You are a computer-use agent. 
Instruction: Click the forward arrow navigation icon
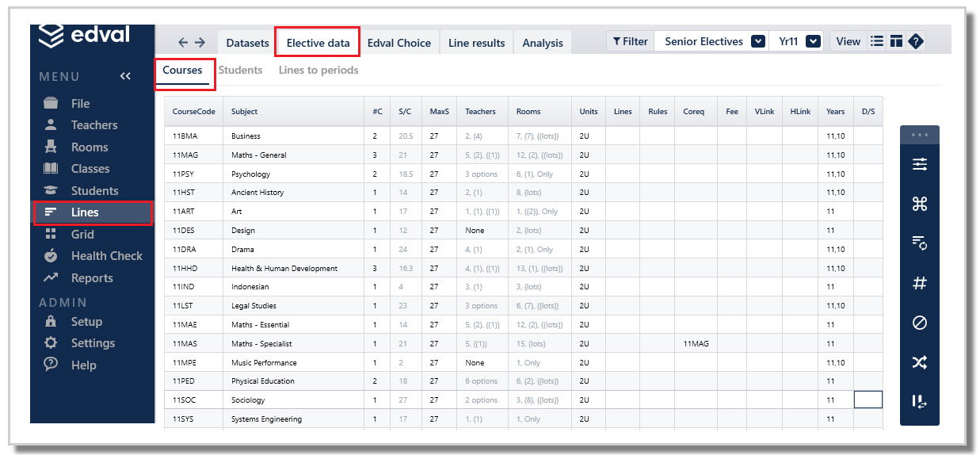coord(200,43)
